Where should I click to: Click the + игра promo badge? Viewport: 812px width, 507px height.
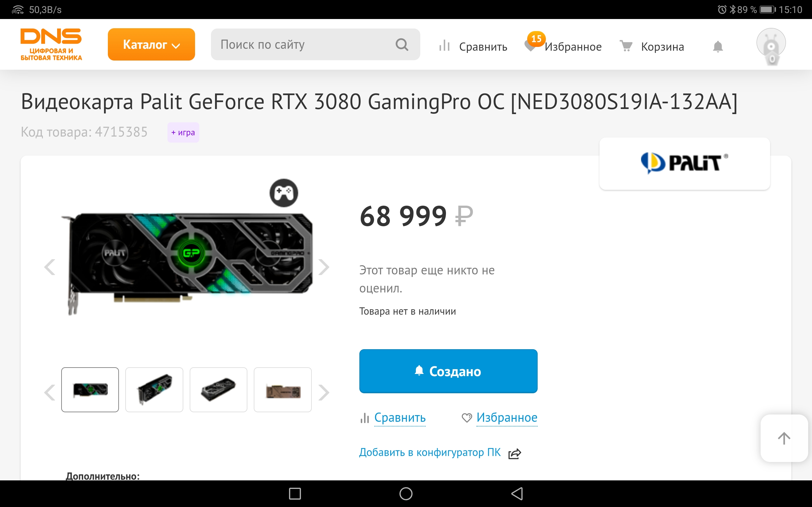point(183,132)
